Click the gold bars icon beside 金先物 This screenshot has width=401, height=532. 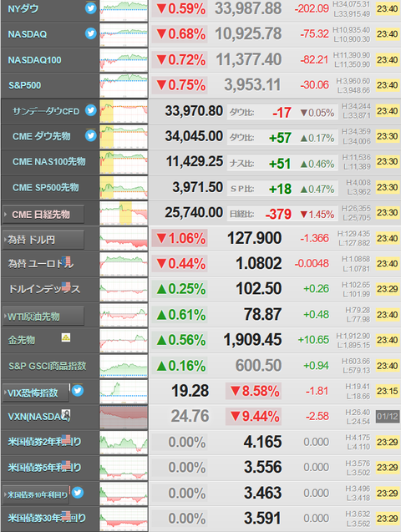click(x=66, y=337)
